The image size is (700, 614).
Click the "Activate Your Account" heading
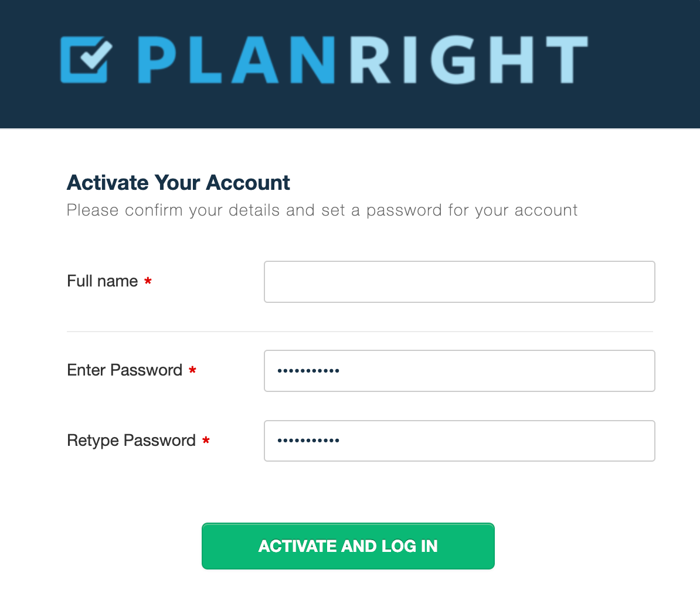(x=178, y=183)
